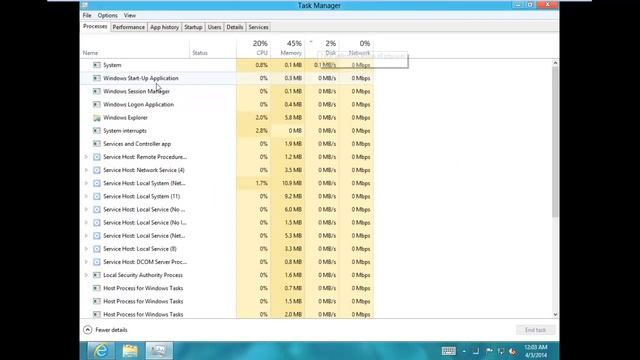Click the Windows Start-Up Application icon

point(97,78)
